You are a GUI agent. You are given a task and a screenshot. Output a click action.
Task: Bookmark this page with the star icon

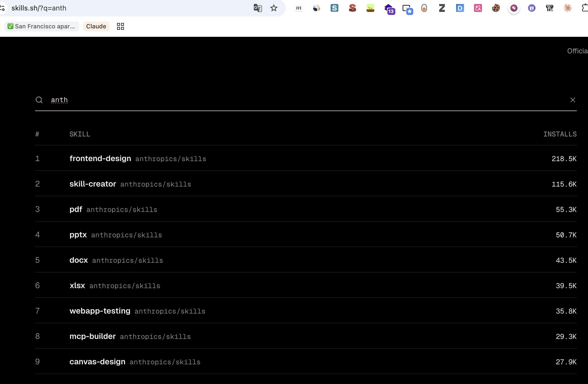pos(274,8)
